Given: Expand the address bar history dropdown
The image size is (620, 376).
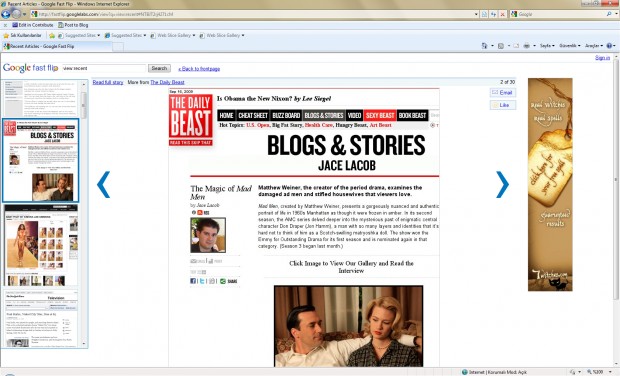Looking at the screenshot, I should click(476, 14).
